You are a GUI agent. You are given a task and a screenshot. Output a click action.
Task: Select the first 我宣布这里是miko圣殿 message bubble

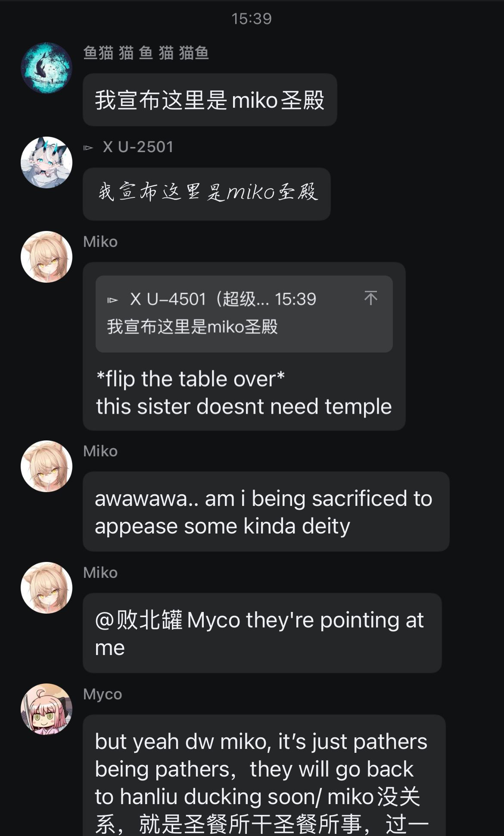[210, 100]
